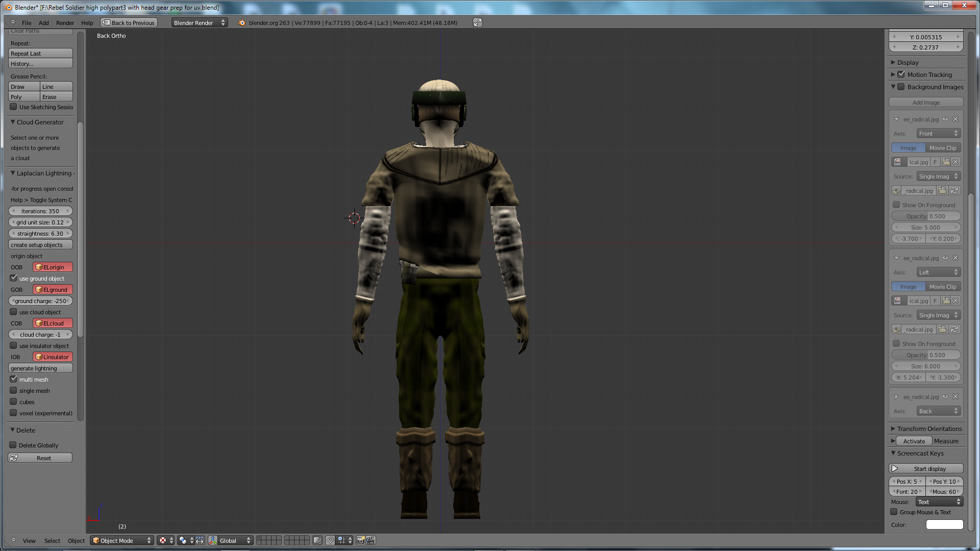Enable Delete Globally checkbox
The height and width of the screenshot is (551, 980).
(x=13, y=445)
